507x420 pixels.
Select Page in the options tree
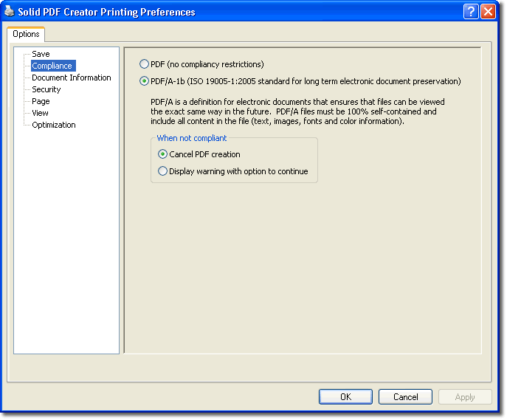(41, 101)
